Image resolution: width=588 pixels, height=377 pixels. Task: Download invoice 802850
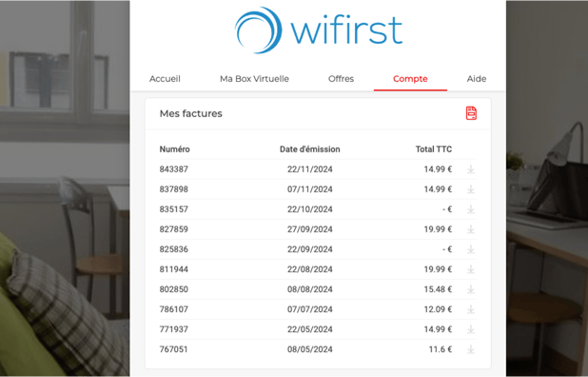coord(471,289)
